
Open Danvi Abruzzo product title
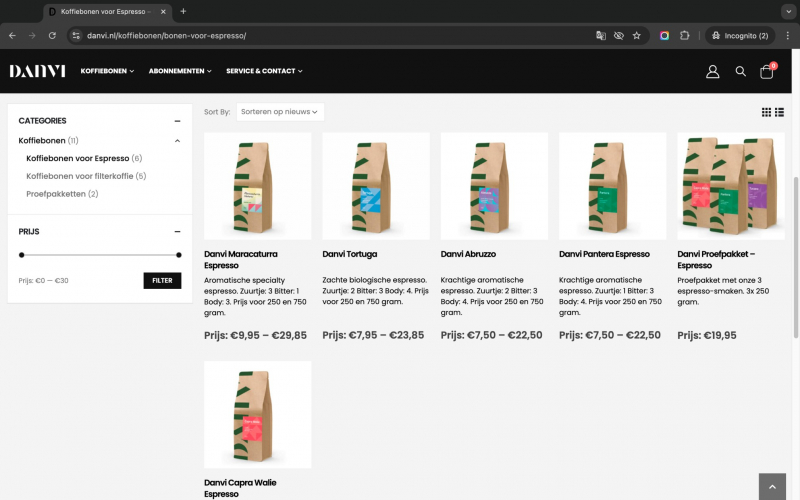tap(468, 254)
